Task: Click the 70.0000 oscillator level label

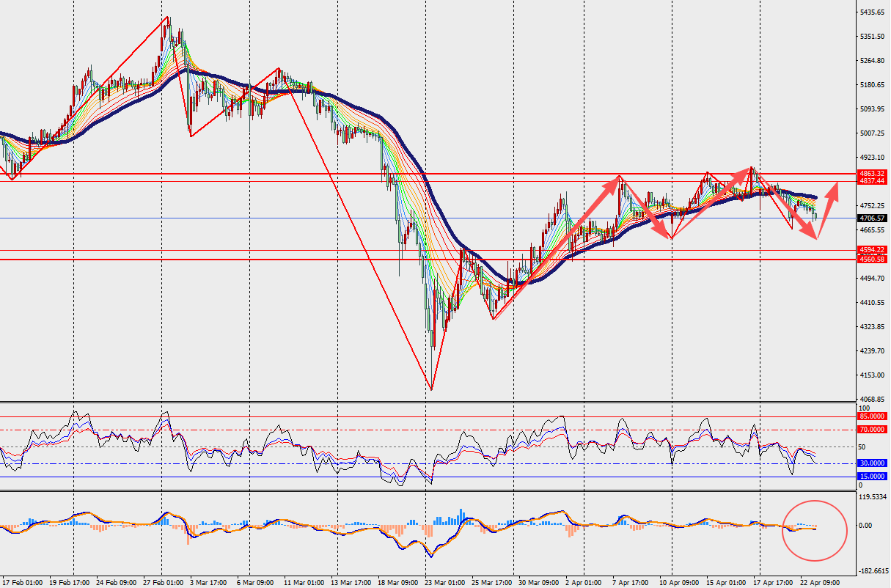Action: [871, 430]
